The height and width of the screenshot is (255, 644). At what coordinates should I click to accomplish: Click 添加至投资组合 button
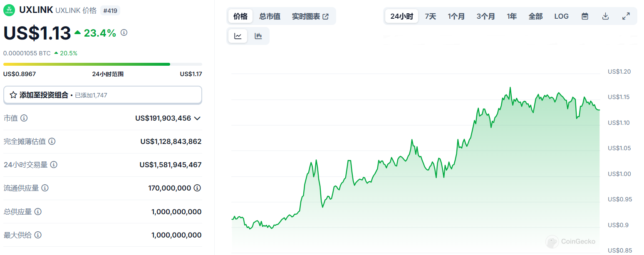coord(103,95)
